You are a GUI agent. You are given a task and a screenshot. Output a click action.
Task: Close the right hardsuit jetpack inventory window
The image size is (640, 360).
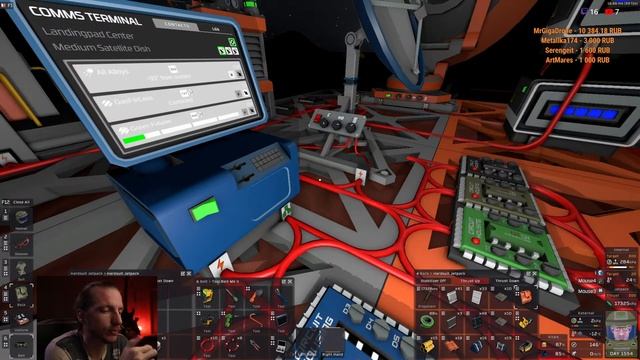pos(534,273)
